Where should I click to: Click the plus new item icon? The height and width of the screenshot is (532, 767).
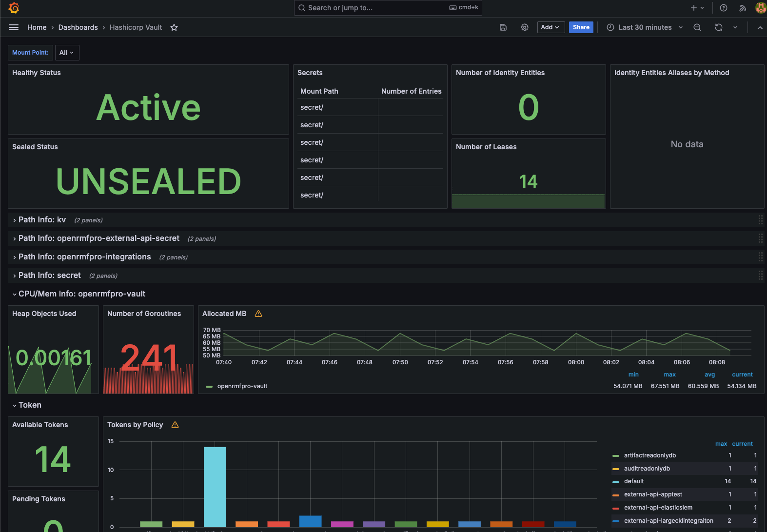click(x=694, y=8)
